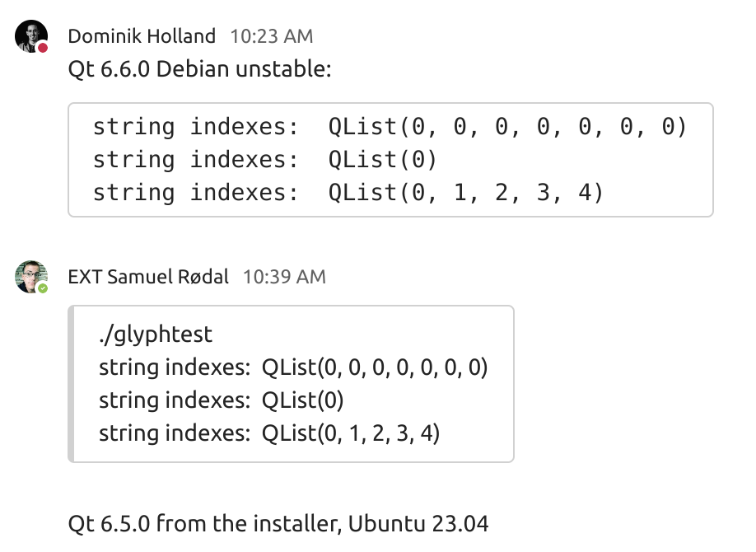Viewport: 756px width, 552px height.
Task: Click the gray quote bar beside glyphtest output
Action: tap(71, 384)
